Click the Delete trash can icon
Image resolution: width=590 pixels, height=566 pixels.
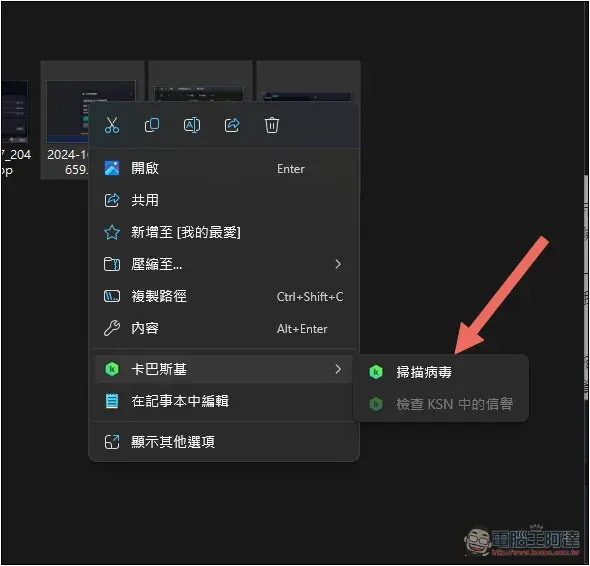point(272,125)
